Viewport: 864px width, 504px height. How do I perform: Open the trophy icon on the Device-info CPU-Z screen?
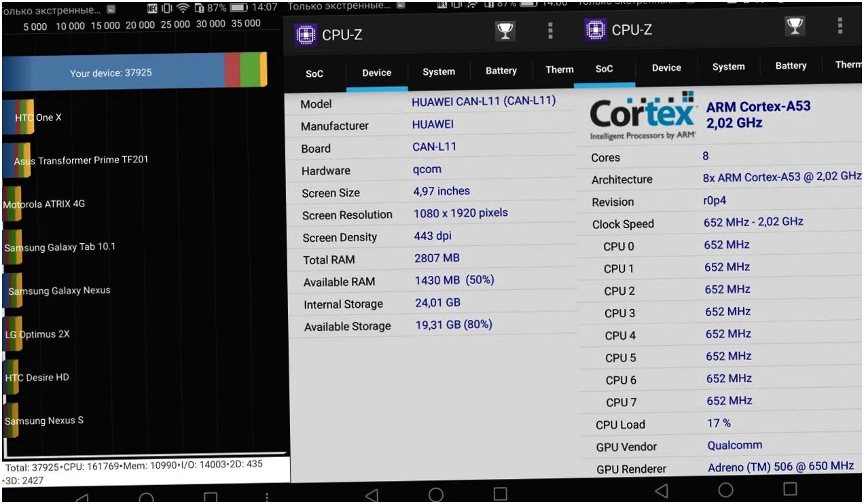tap(505, 31)
